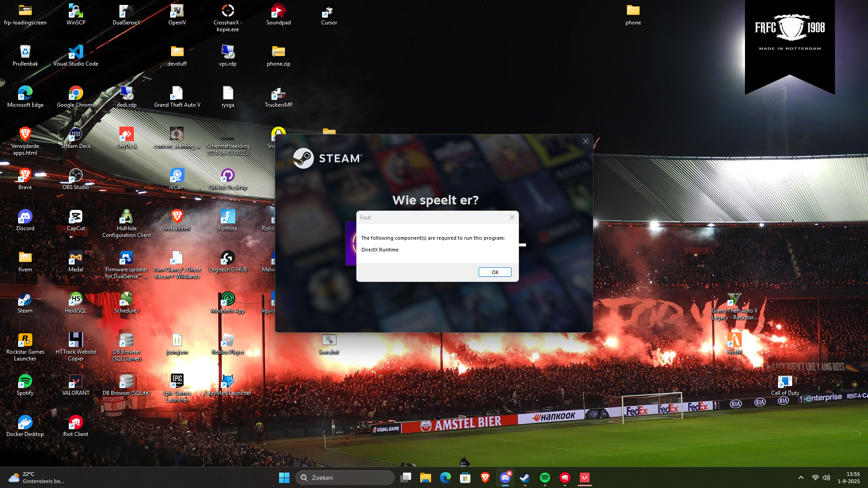Screen dimensions: 868x488
Task: Select the OpenIV desktop icon
Action: pos(177,15)
